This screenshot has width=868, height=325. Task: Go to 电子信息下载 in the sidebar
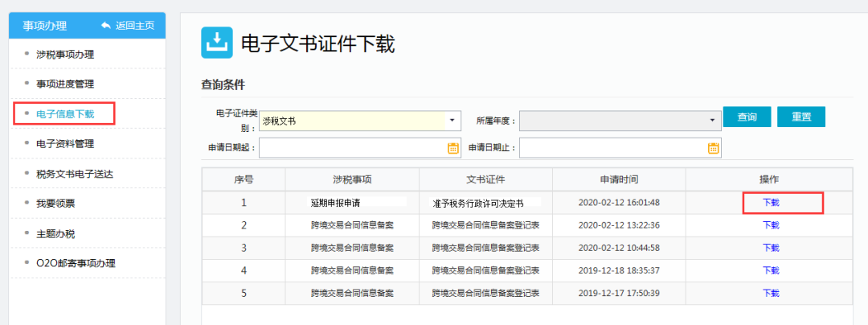pos(65,114)
